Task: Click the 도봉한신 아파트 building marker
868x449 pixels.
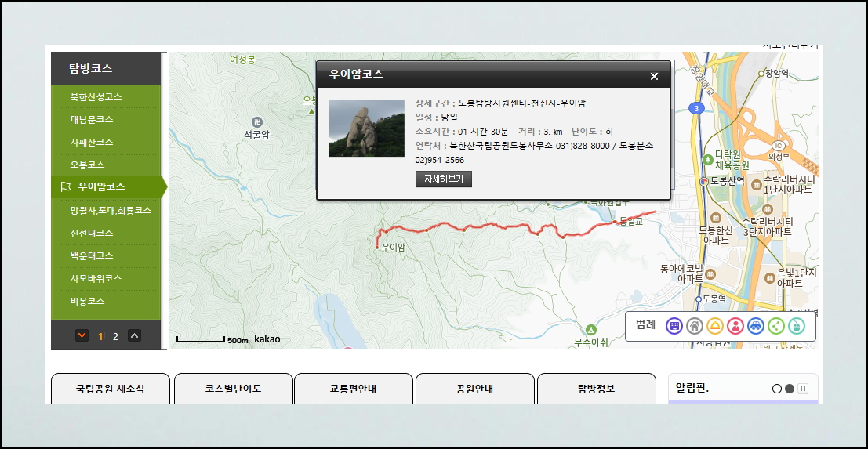Action: [x=715, y=217]
